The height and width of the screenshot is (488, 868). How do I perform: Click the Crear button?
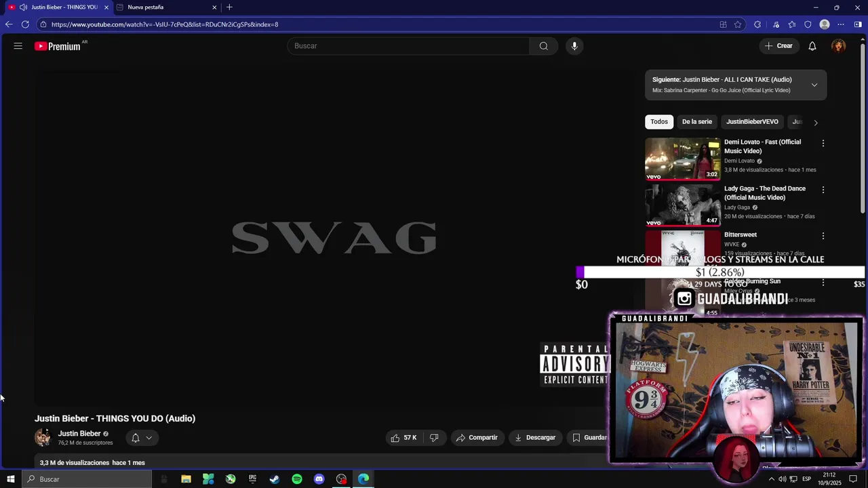(x=778, y=46)
